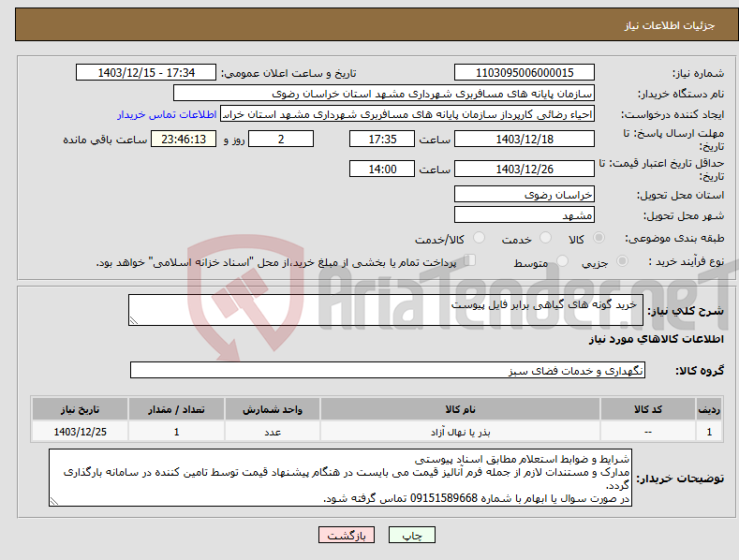
Task: Toggle the Islamic treasury payment checkbox
Action: click(x=470, y=259)
